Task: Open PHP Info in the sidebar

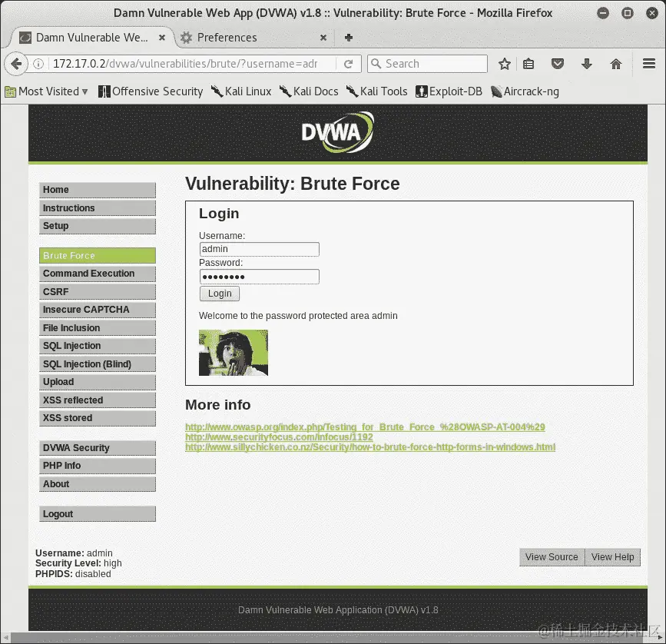Action: (98, 466)
